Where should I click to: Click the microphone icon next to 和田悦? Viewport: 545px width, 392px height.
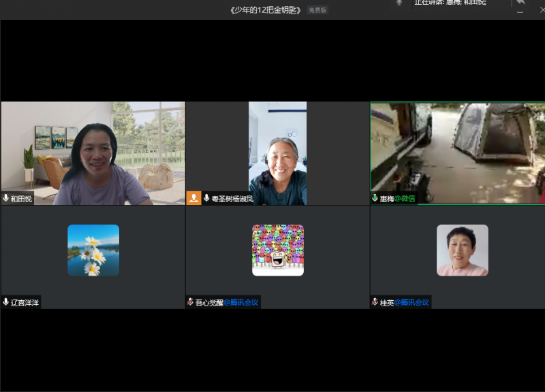click(6, 199)
